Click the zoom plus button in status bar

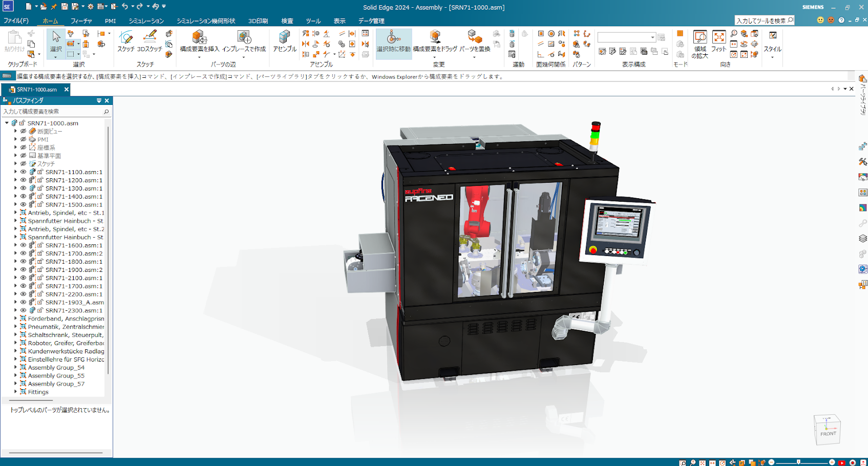tap(832, 462)
